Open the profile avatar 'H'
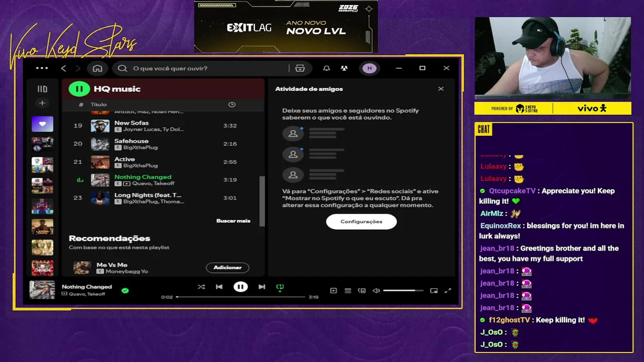The width and height of the screenshot is (644, 362). 369,68
